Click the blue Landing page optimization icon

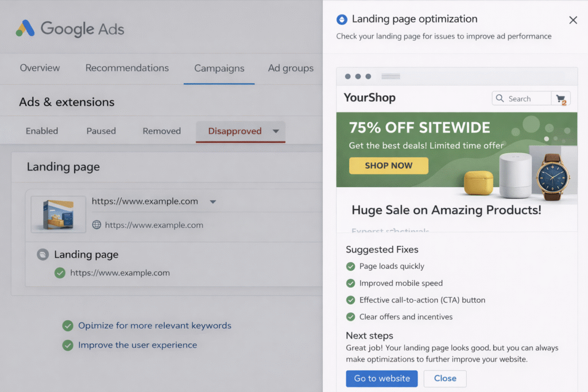[x=342, y=20]
